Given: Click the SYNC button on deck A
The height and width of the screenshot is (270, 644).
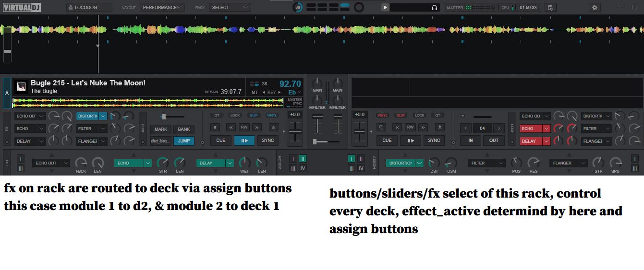Looking at the screenshot, I should tap(268, 141).
